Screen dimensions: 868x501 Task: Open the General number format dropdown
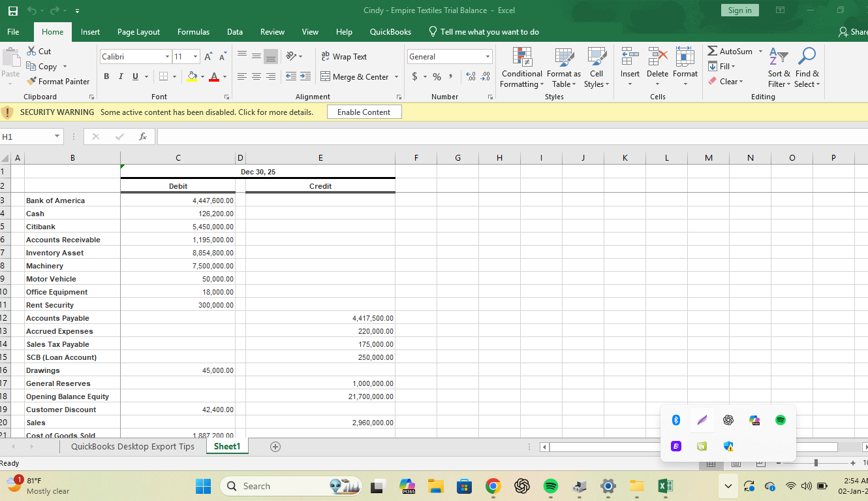(488, 57)
